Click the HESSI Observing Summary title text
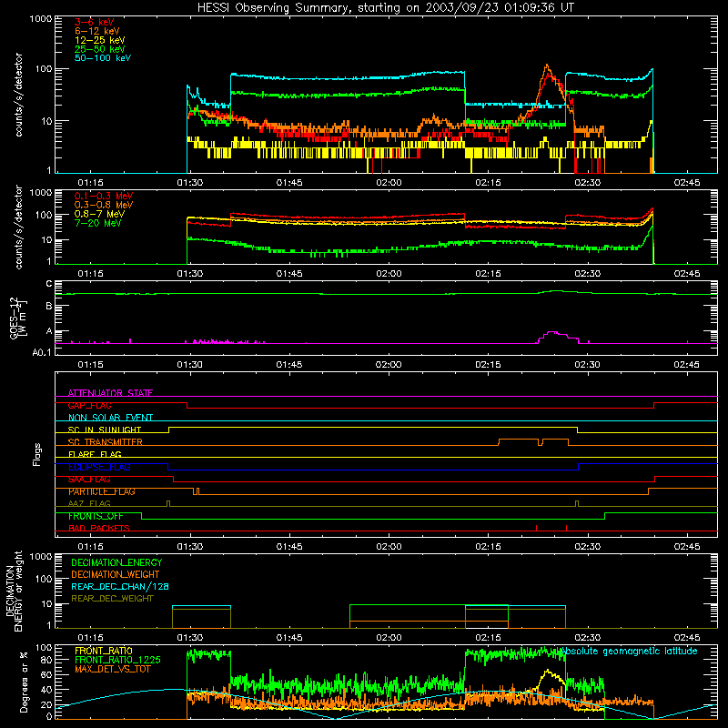This screenshot has height=728, width=728. pyautogui.click(x=385, y=8)
